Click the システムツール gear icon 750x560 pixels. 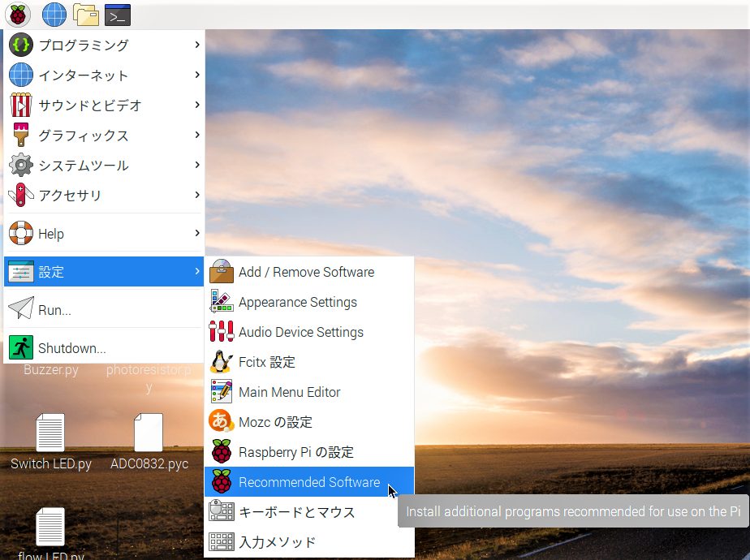pos(20,165)
